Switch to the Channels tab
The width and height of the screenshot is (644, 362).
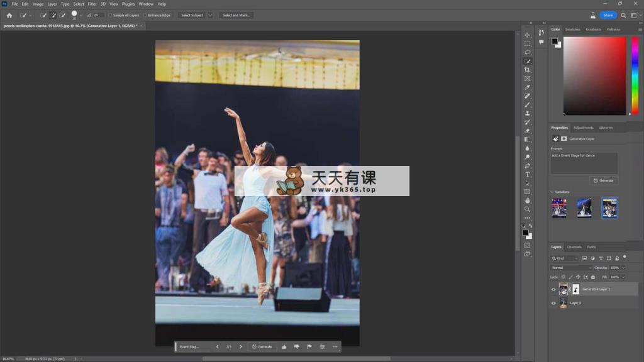[x=574, y=247]
